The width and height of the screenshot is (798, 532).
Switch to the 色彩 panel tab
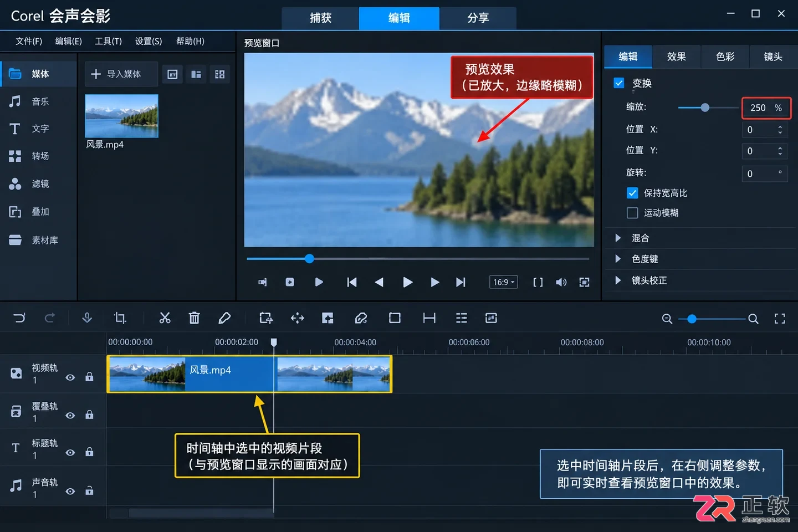(725, 57)
